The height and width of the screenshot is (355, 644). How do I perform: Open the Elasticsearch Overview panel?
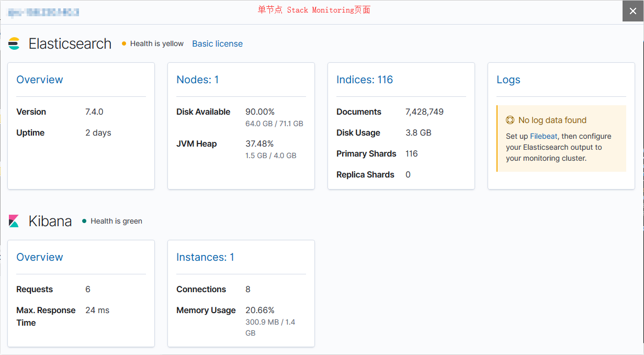(40, 80)
